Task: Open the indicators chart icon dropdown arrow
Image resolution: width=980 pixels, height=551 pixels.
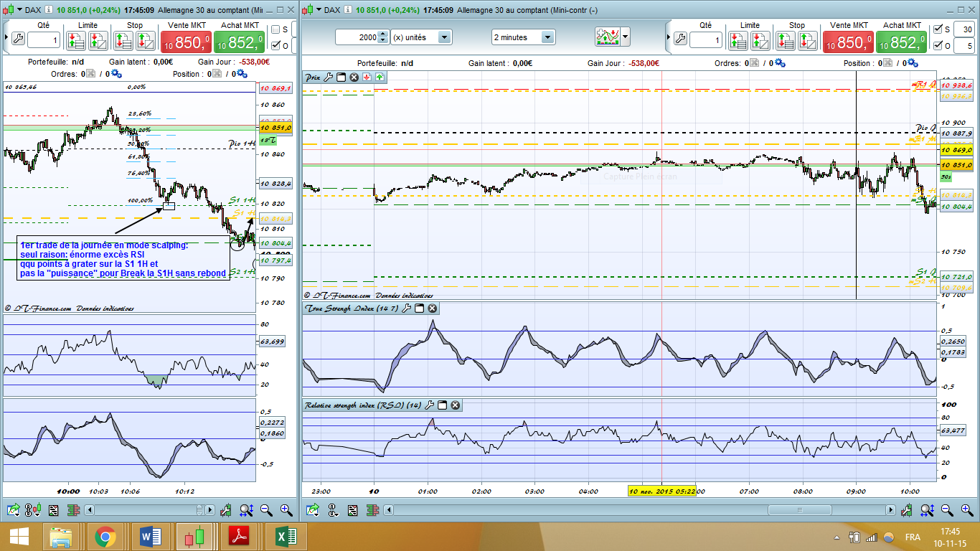Action: (x=626, y=37)
